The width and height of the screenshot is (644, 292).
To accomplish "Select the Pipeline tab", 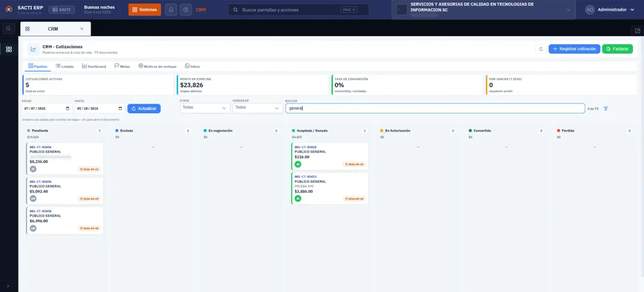I will coord(38,66).
